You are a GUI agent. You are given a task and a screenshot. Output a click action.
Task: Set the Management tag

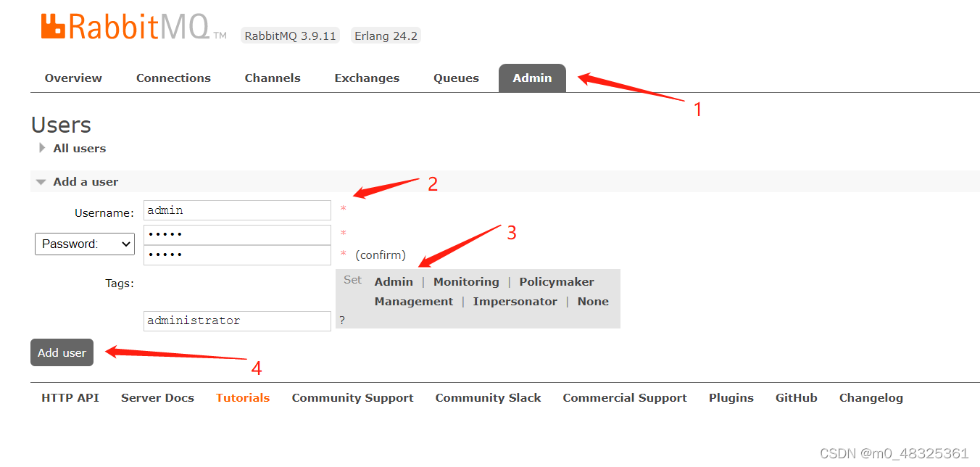[x=414, y=302]
